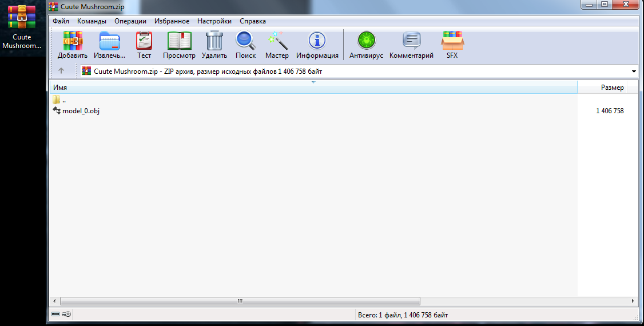Screen dimensions: 644x326
Task: Select the model_0.obj file icon
Action: click(57, 110)
